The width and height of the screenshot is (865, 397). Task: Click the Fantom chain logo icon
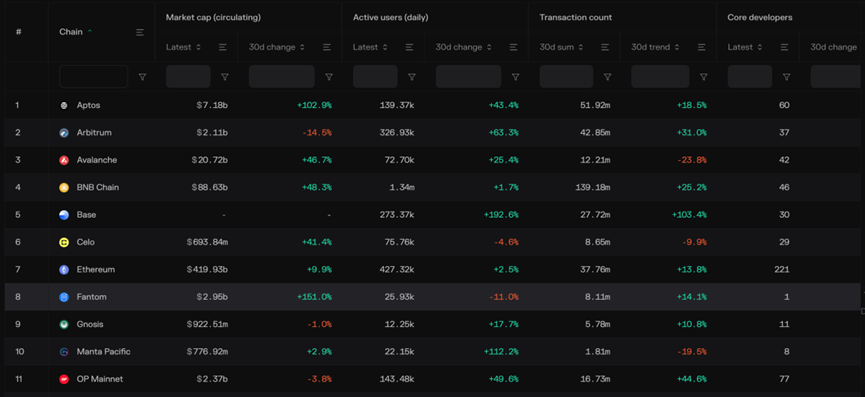point(64,297)
